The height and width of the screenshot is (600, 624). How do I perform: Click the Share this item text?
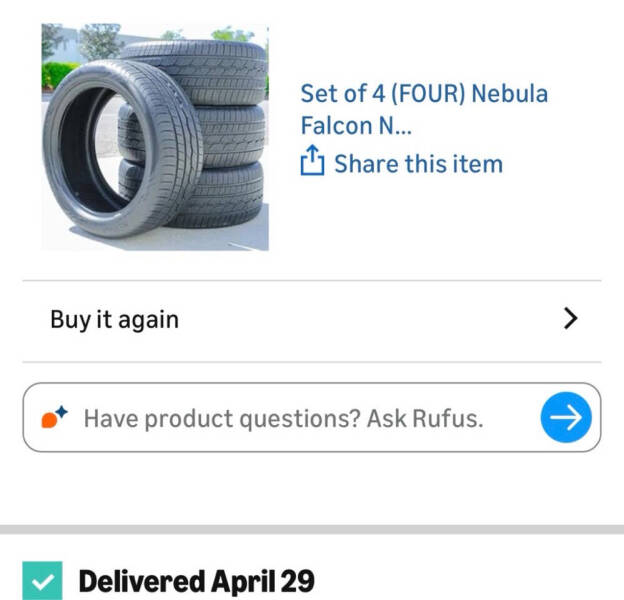coord(419,164)
